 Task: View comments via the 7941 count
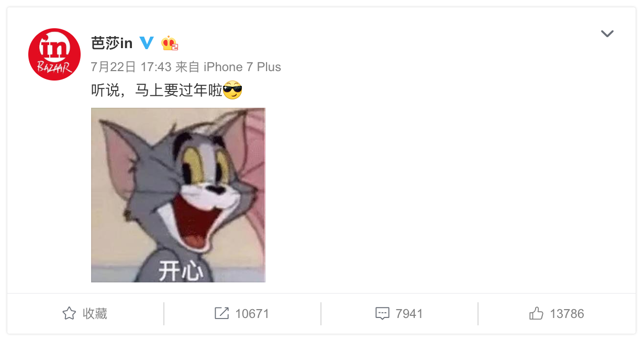tap(409, 314)
